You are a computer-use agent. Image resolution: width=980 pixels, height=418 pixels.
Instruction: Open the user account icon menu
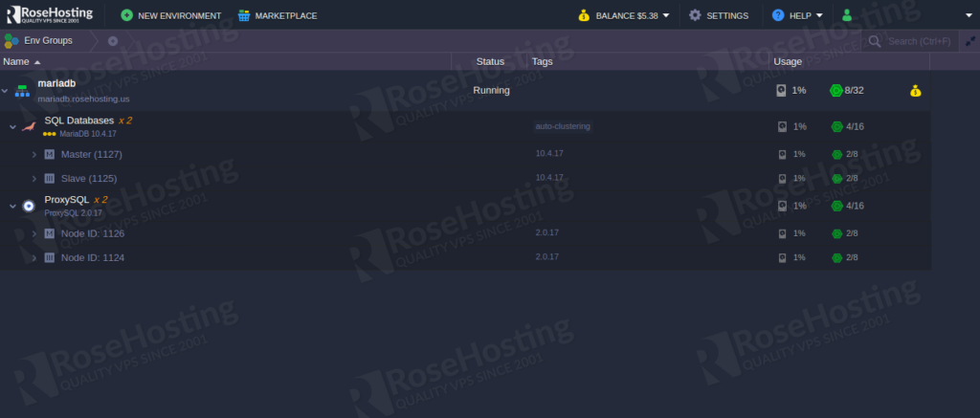pyautogui.click(x=846, y=15)
